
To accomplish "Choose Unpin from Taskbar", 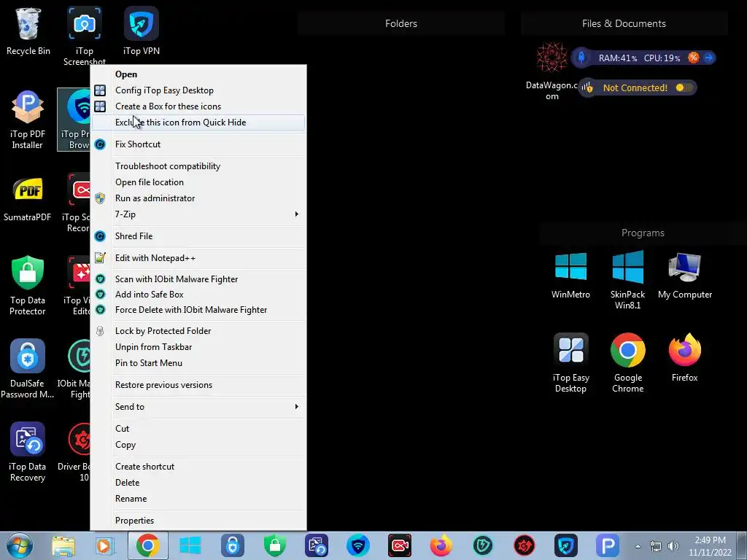I will pyautogui.click(x=198, y=347).
